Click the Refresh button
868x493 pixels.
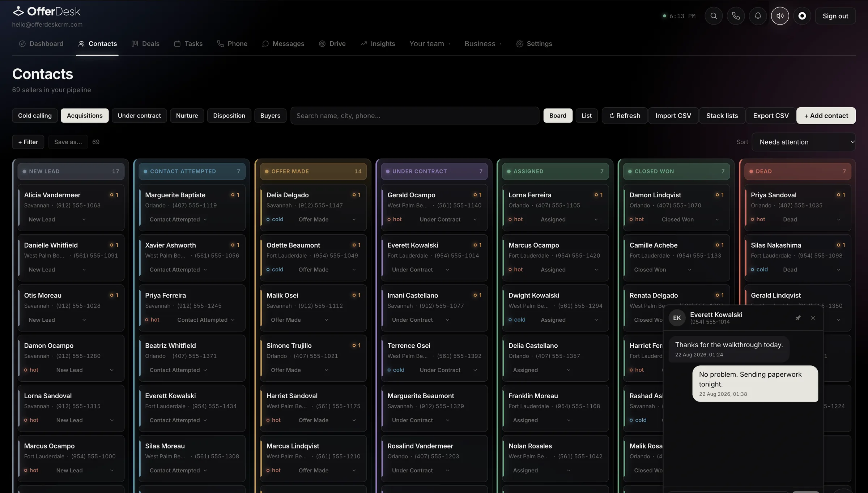point(625,116)
